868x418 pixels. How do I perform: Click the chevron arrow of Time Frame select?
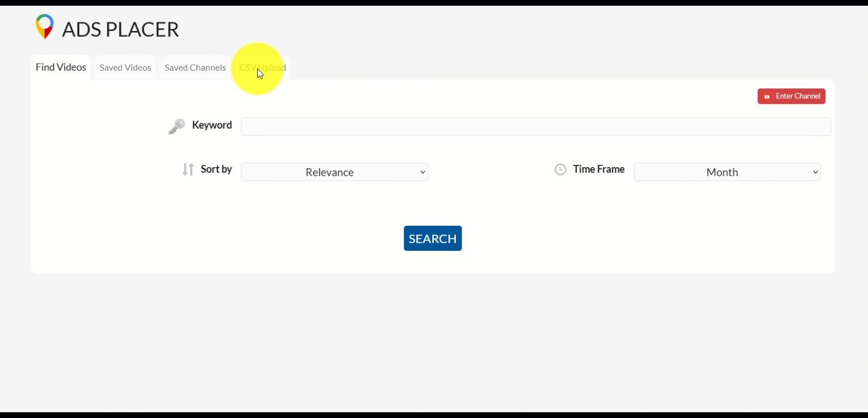(815, 172)
